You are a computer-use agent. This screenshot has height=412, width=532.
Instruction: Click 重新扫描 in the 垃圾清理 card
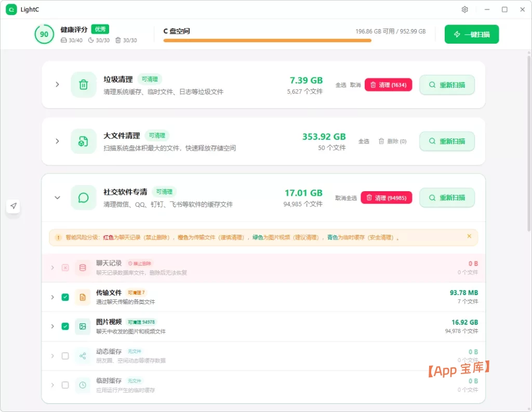click(447, 85)
